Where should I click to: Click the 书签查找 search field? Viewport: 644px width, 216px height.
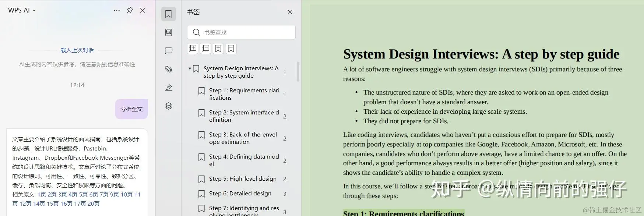pyautogui.click(x=242, y=32)
